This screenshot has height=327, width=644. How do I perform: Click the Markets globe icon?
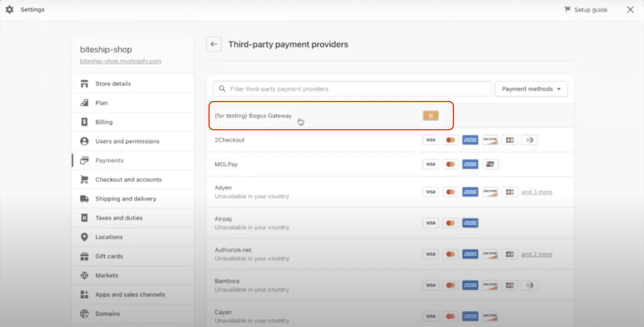point(85,275)
